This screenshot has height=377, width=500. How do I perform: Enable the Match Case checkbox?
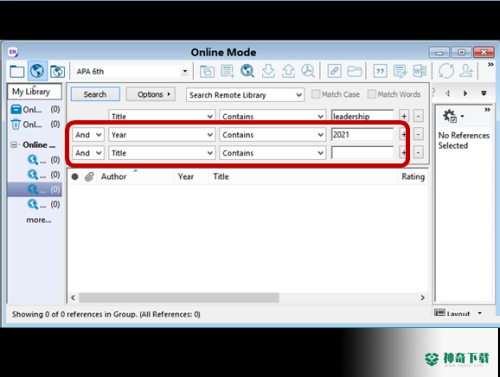coord(315,94)
